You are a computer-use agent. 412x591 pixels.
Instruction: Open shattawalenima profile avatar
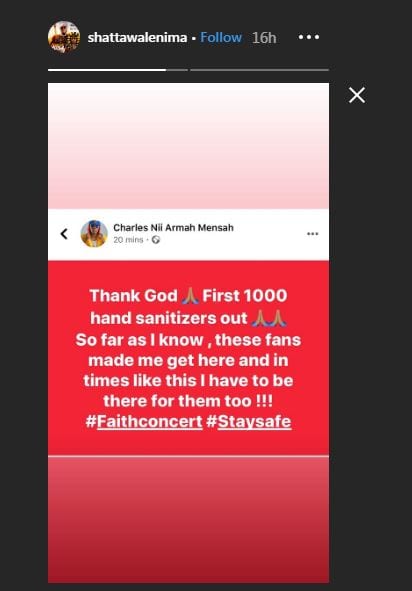(64, 37)
